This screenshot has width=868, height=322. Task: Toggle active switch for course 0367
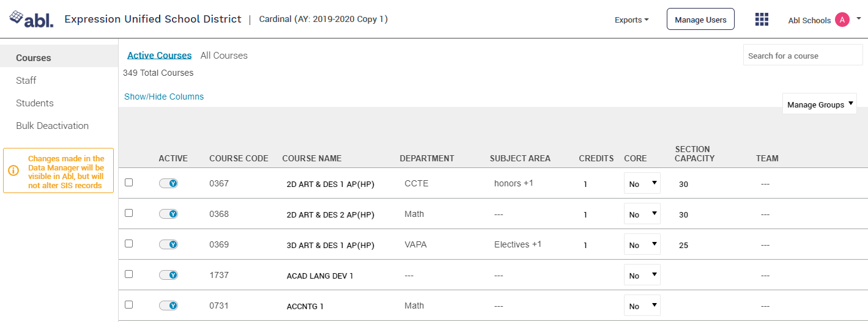(168, 183)
